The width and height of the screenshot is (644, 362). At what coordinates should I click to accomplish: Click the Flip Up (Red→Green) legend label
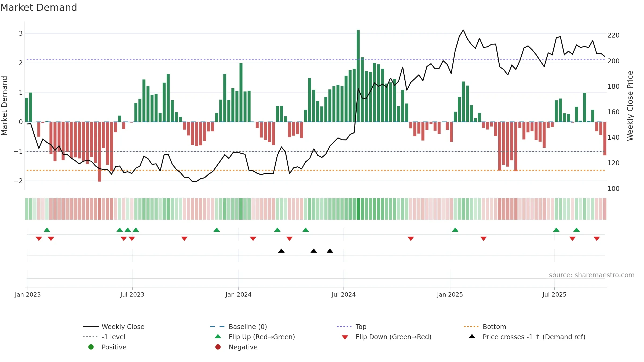(x=262, y=337)
